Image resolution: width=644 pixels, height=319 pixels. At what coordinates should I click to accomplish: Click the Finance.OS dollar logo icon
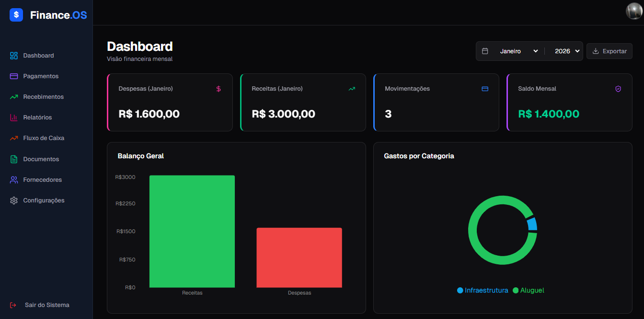click(16, 15)
